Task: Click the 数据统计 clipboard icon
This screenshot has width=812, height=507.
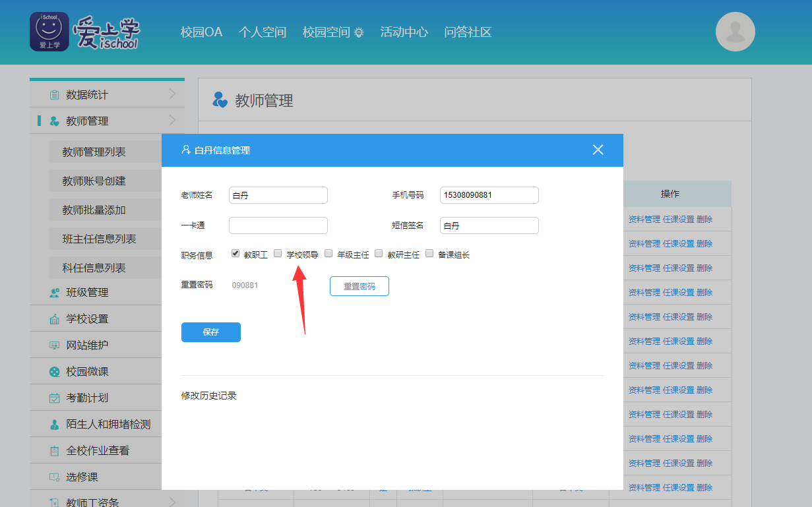Action: click(54, 95)
